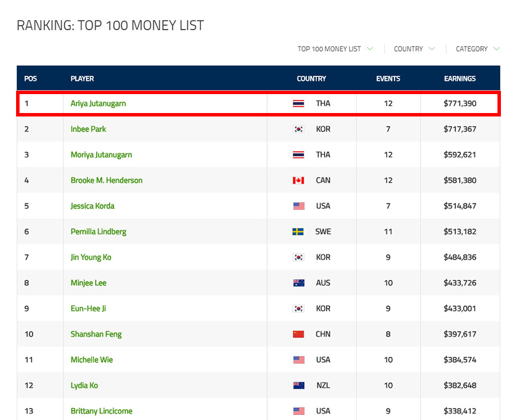Viewport: 517px width, 420px height.
Task: Click the Thailand flag in Moriya Jutanugarn's row
Action: (298, 155)
